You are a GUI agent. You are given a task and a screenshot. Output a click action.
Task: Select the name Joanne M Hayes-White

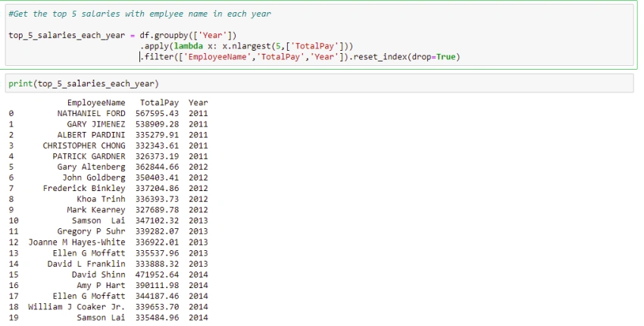(77, 242)
